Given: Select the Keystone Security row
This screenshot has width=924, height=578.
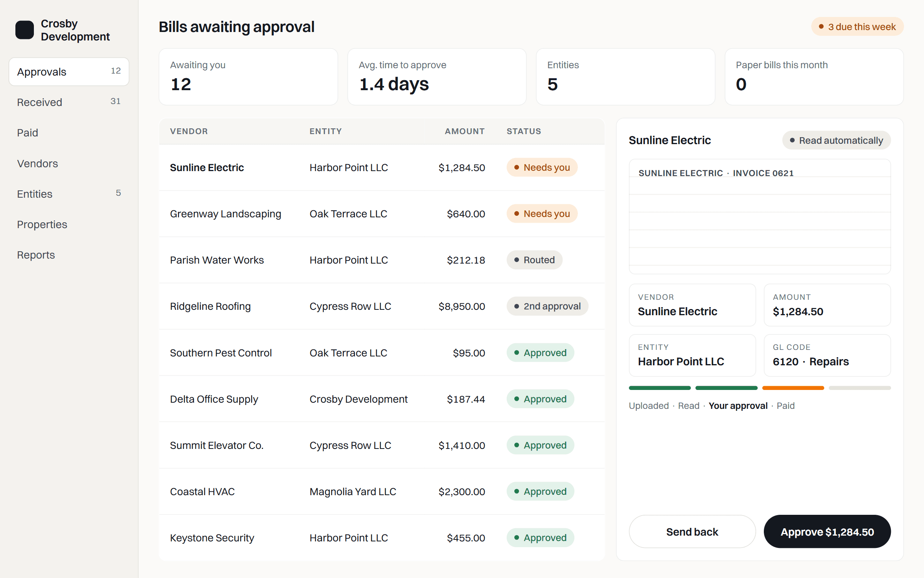Looking at the screenshot, I should (382, 538).
